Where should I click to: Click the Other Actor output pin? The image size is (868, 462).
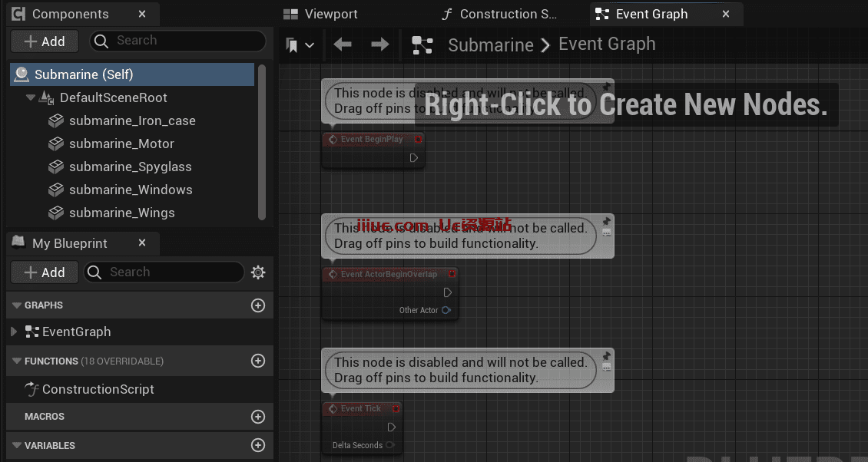coord(446,310)
